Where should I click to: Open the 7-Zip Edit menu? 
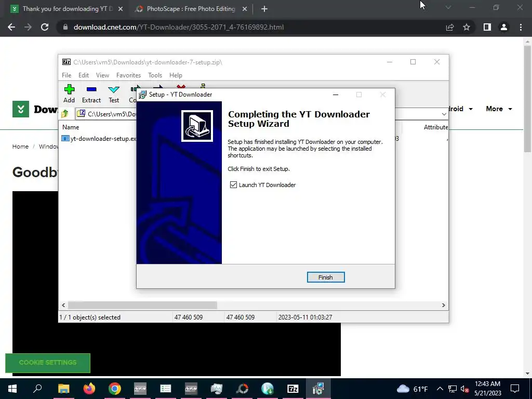84,75
